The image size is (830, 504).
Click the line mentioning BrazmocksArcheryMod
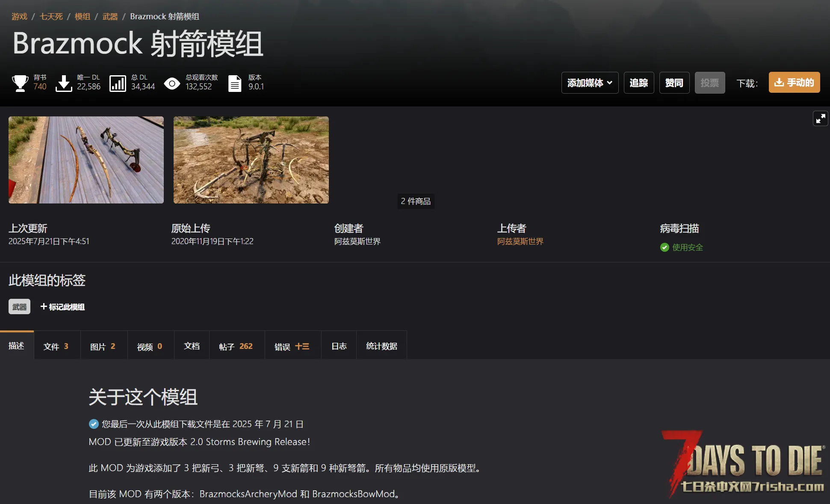[x=245, y=494]
